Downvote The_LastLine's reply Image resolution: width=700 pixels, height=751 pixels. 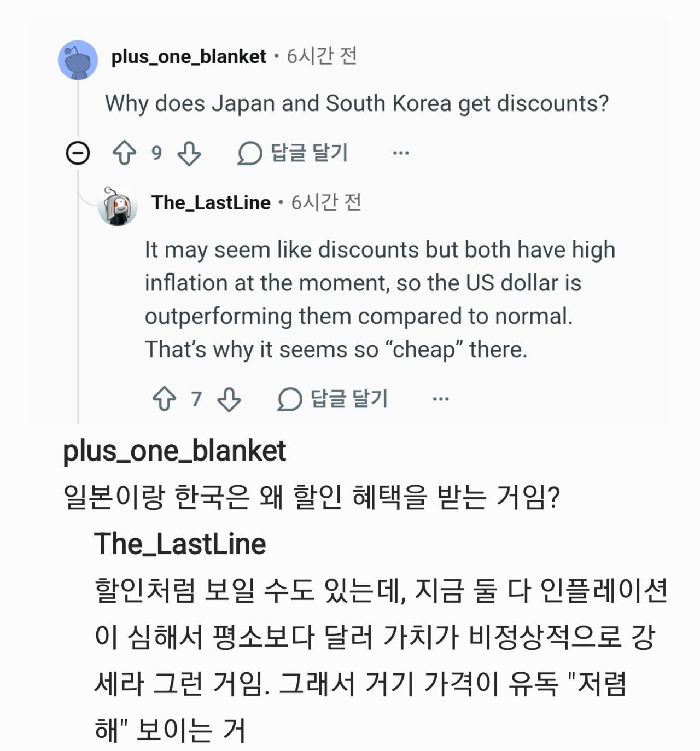229,399
